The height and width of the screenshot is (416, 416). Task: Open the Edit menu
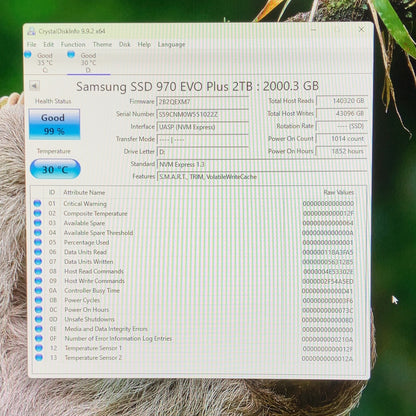(48, 44)
